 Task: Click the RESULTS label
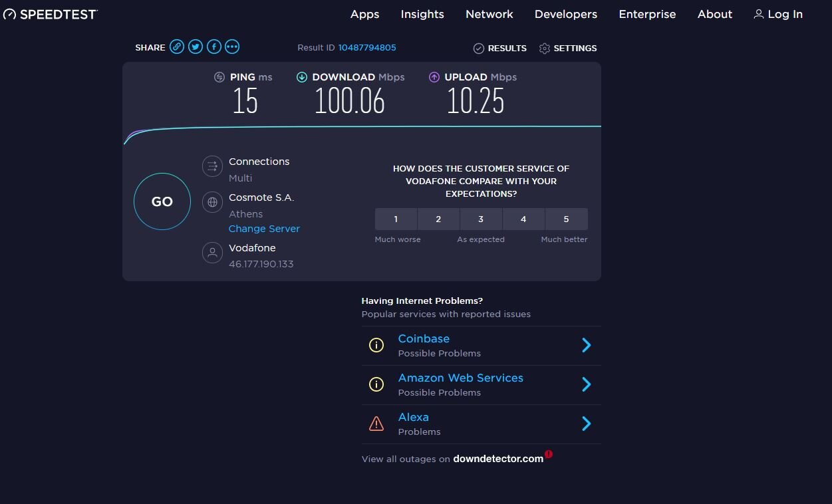click(x=507, y=49)
